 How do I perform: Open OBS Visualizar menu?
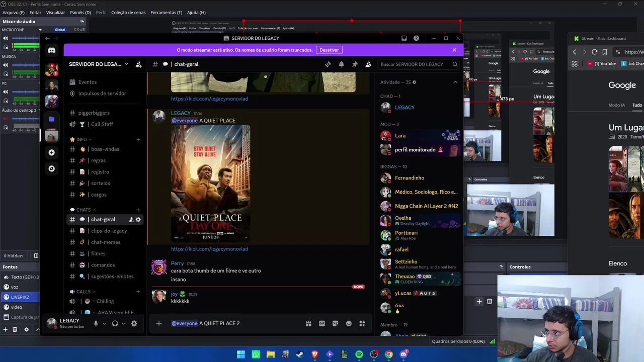(55, 13)
